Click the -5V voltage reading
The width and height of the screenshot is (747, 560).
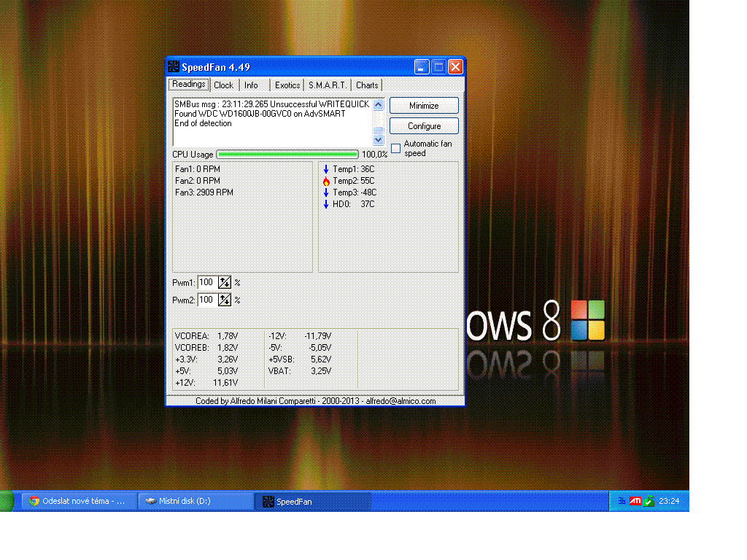(x=300, y=348)
